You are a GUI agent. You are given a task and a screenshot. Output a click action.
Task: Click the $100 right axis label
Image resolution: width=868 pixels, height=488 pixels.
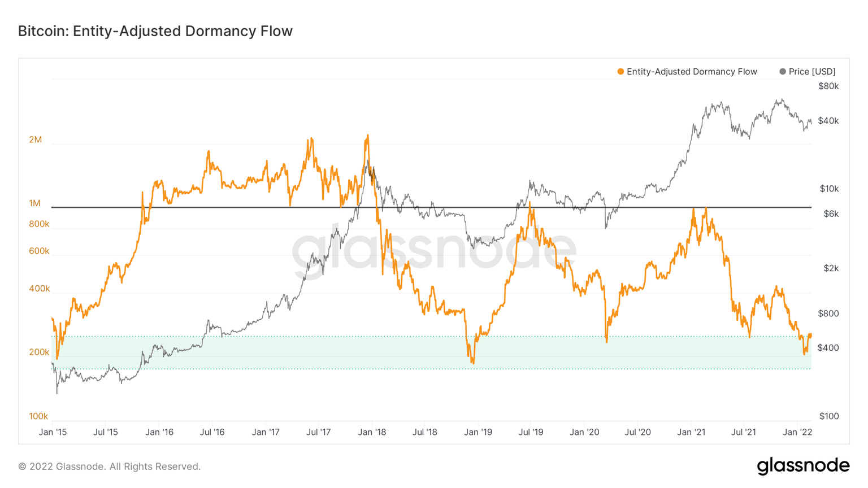[x=829, y=416]
